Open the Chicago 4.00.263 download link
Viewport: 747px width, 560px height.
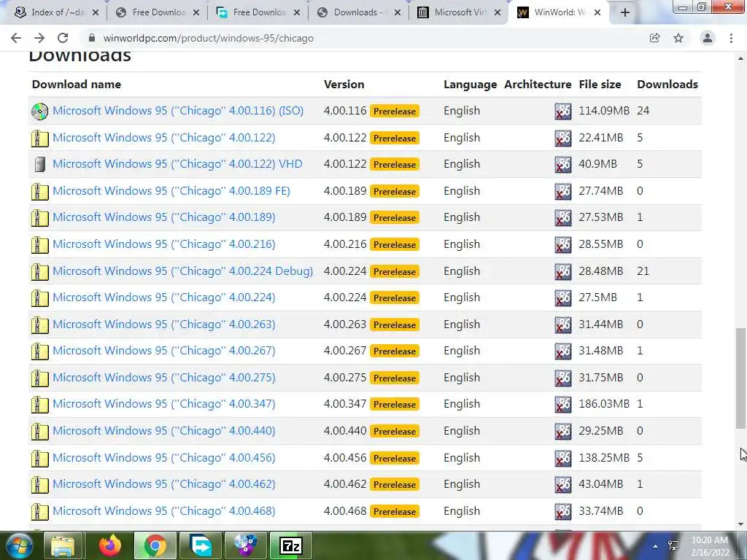click(x=164, y=324)
